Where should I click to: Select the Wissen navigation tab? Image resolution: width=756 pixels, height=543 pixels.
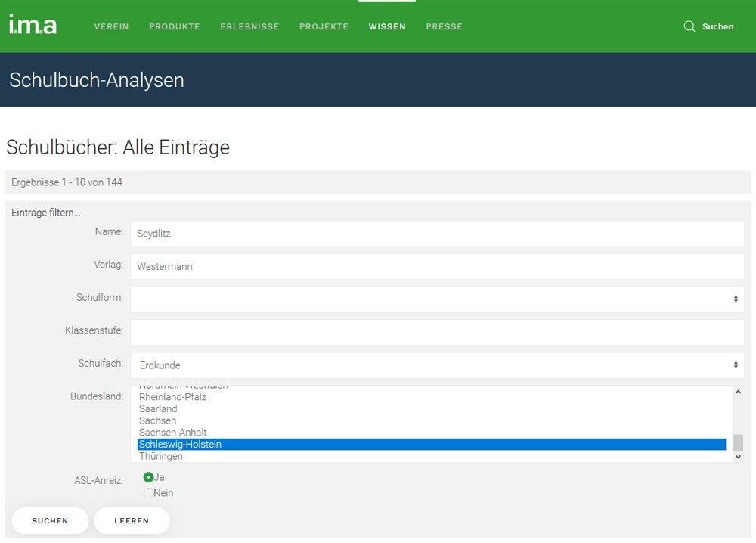click(x=387, y=26)
